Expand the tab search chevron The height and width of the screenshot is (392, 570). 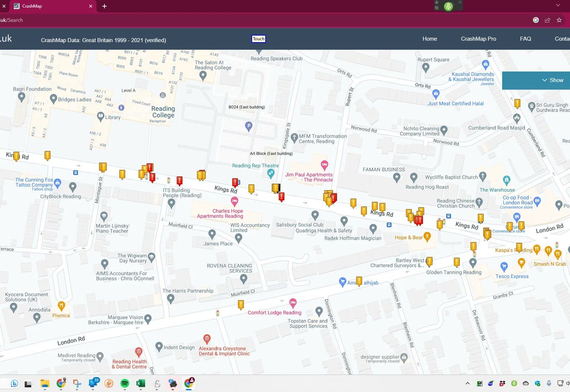pyautogui.click(x=558, y=5)
